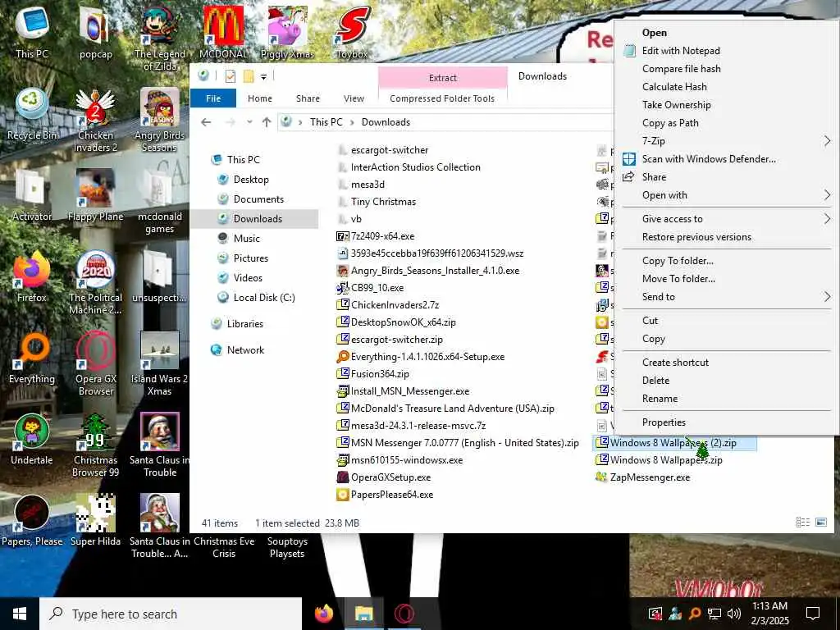Select the MCDONAL desktop shortcut
The image size is (840, 630).
click(223, 32)
